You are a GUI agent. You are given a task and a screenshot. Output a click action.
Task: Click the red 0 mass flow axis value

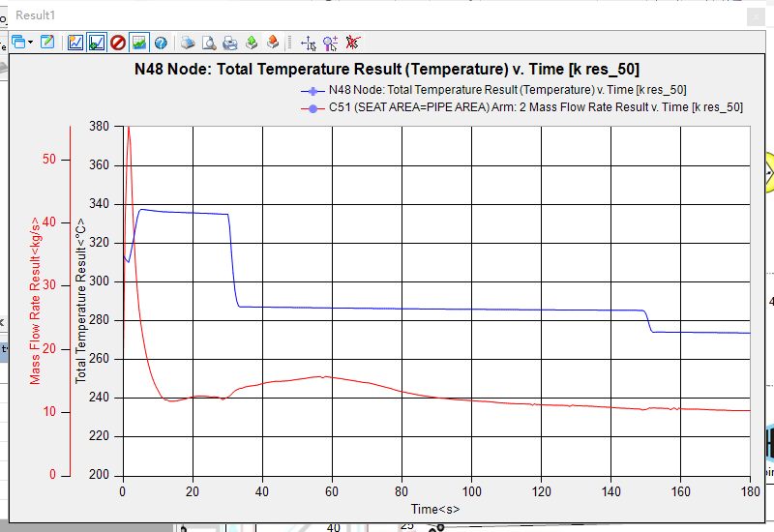pos(53,475)
